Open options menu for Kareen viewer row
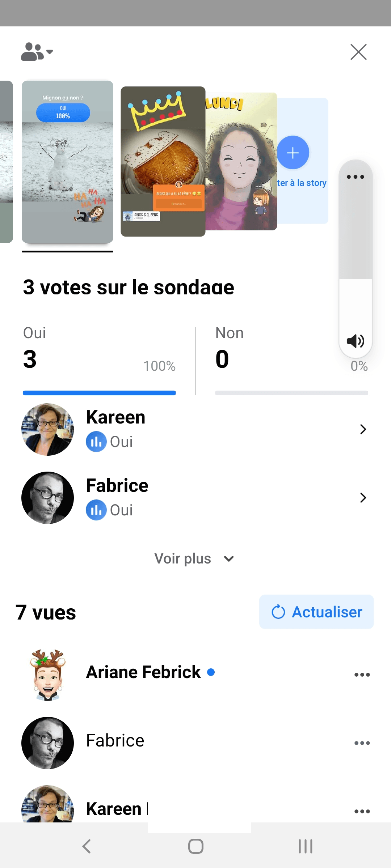 (x=362, y=811)
